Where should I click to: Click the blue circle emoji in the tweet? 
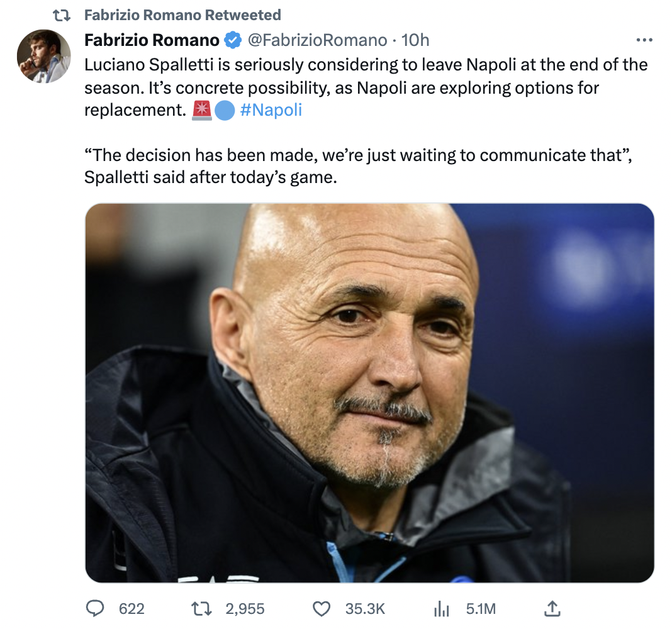coord(225,110)
